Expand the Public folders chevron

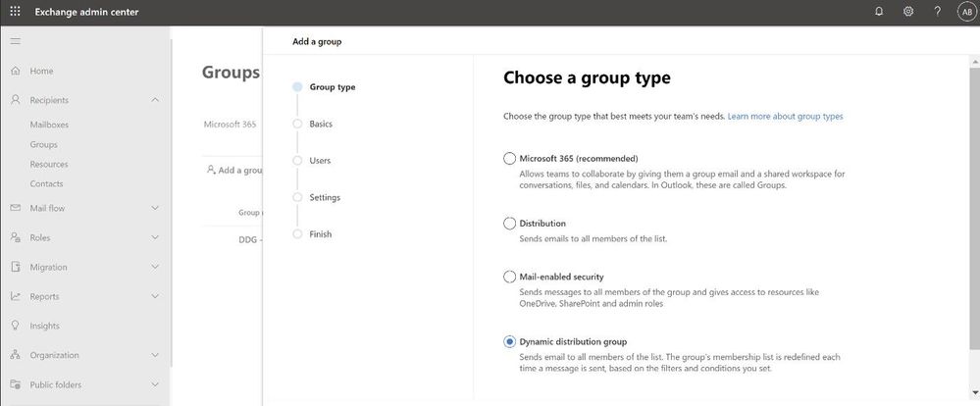tap(155, 384)
